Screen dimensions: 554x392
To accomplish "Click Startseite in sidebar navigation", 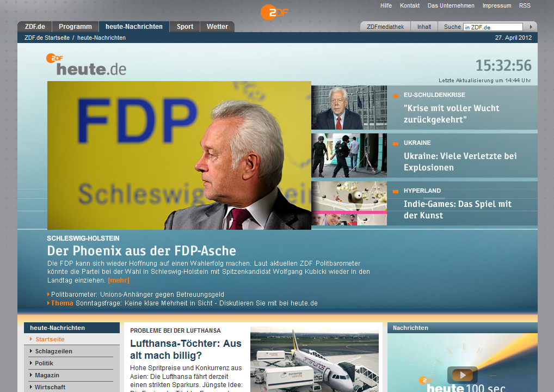I will [50, 339].
